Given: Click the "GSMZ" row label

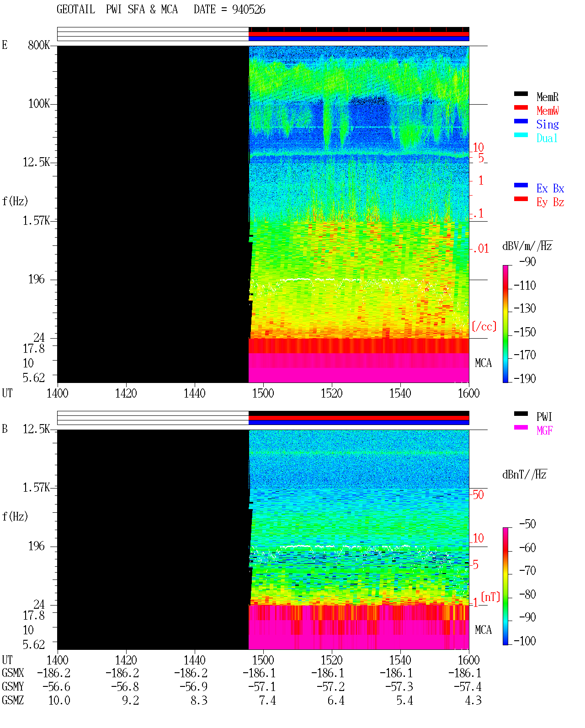Looking at the screenshot, I should click(13, 701).
